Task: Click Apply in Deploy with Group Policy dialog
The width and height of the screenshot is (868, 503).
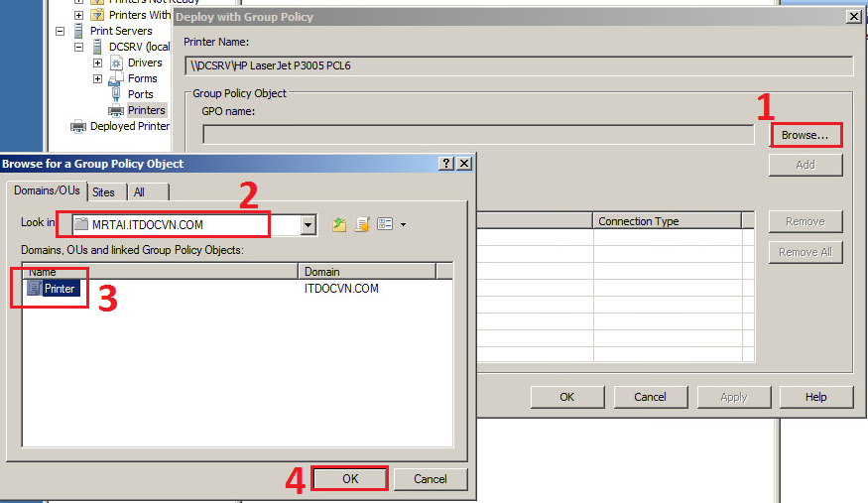Action: pos(733,397)
